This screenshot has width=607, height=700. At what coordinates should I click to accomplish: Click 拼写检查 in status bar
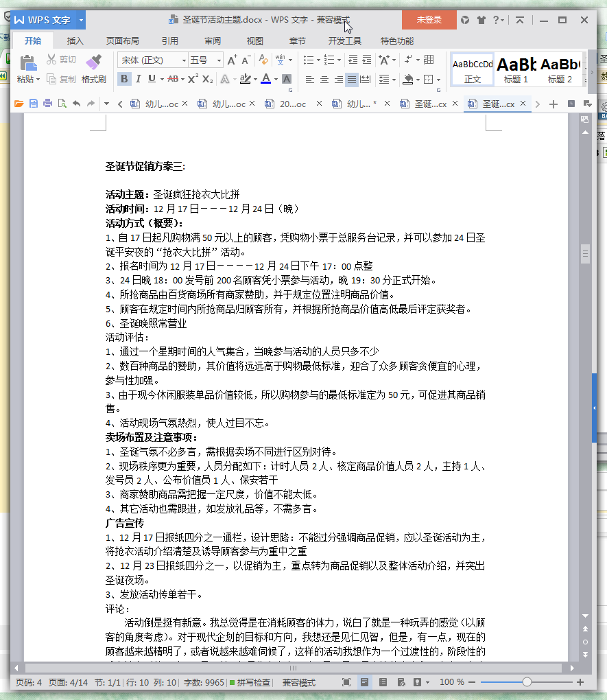250,682
